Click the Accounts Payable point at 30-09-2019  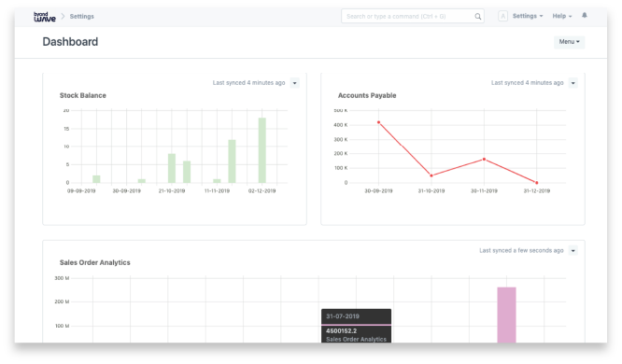coord(378,122)
